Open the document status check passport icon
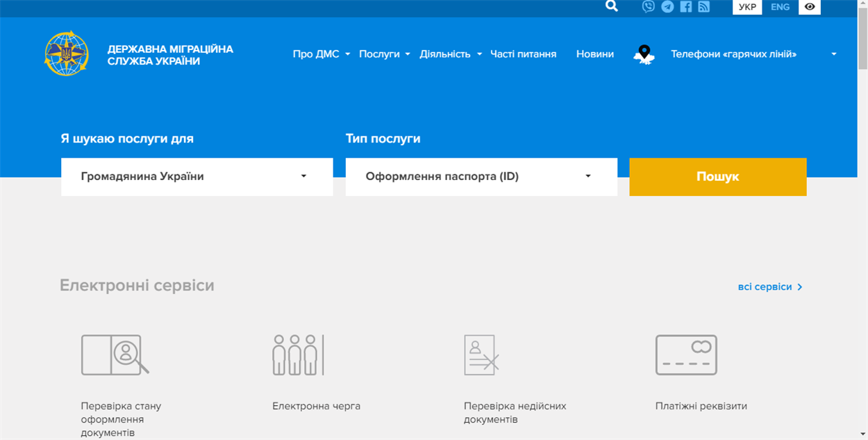 pos(115,355)
